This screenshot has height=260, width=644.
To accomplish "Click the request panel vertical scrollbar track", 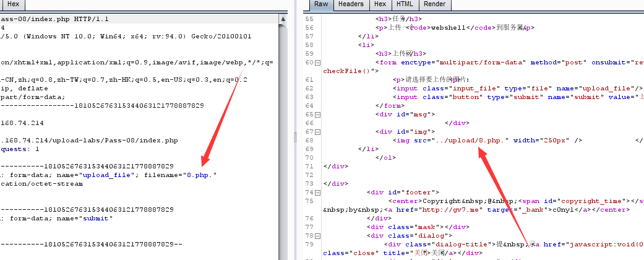I will [282, 155].
